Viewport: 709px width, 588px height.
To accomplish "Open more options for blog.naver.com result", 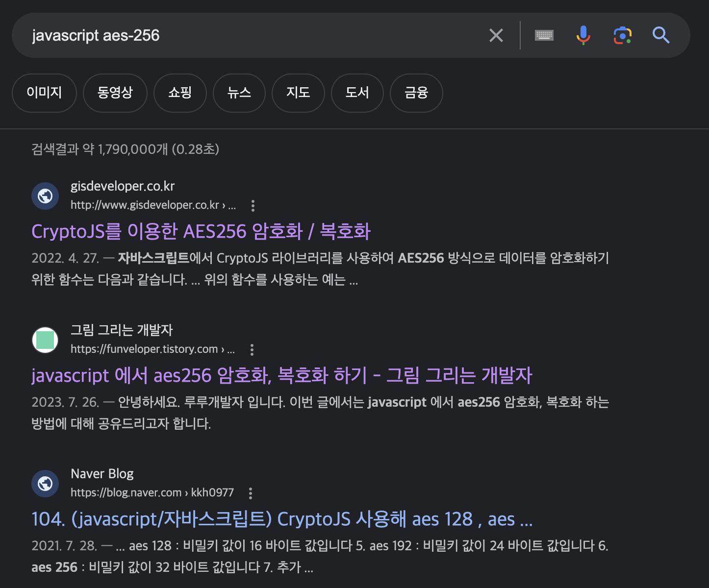I will pyautogui.click(x=251, y=493).
